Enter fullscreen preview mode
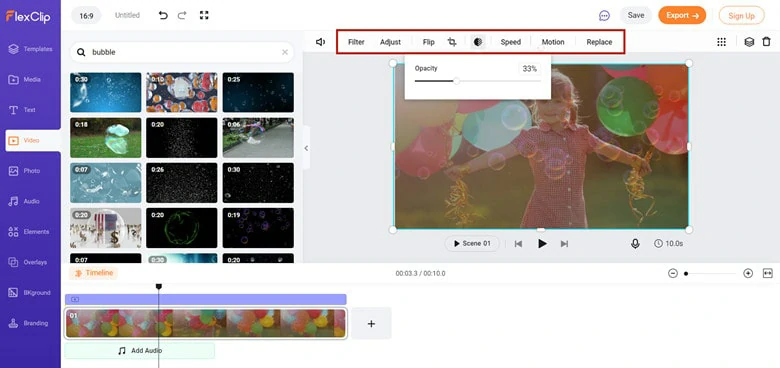 coord(204,15)
